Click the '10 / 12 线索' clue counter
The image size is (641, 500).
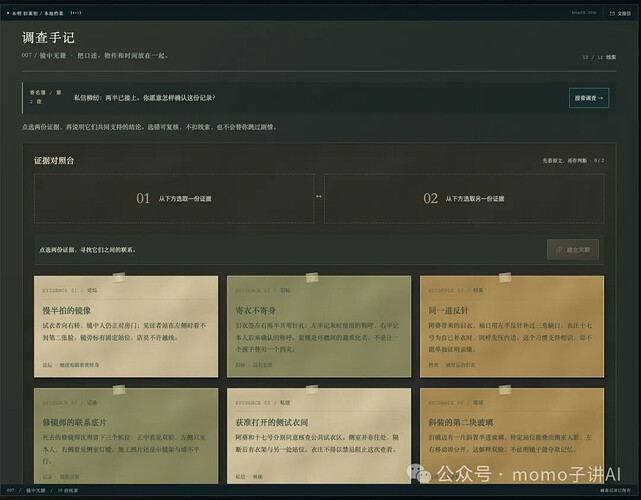(x=599, y=57)
